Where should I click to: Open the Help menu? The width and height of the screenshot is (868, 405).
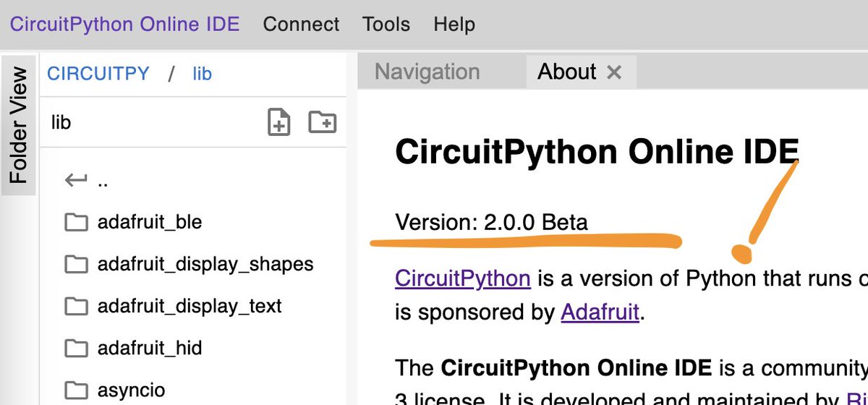(454, 24)
